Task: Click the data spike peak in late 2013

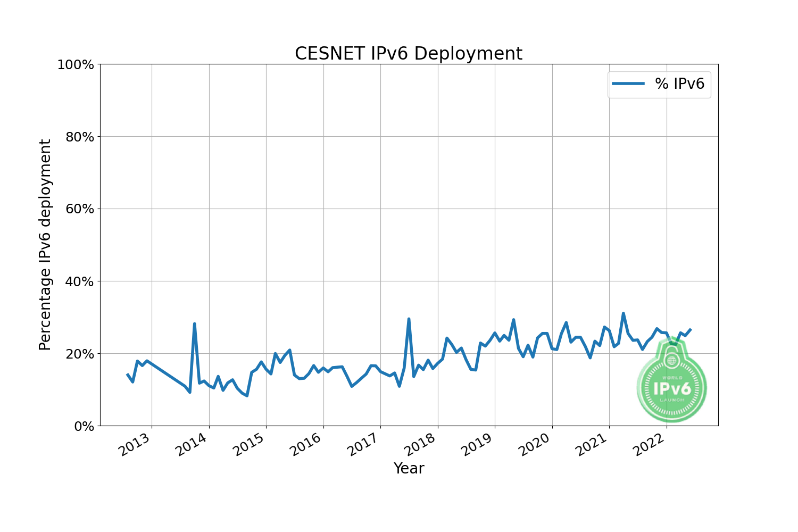Action: pos(195,323)
